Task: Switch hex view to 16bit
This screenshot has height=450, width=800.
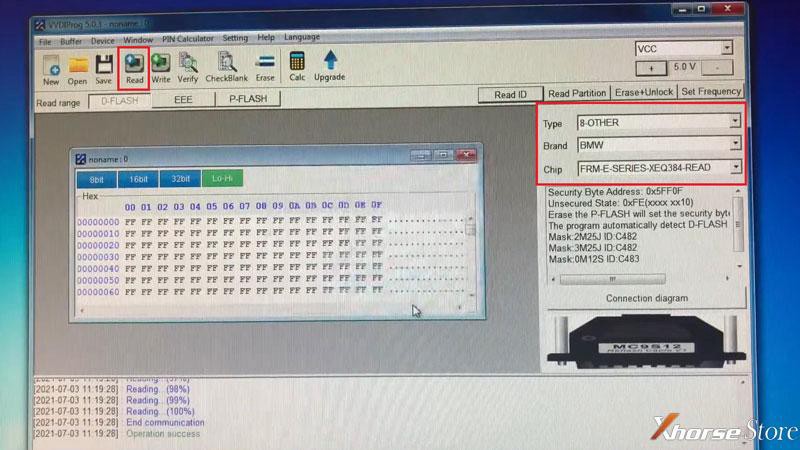Action: click(138, 179)
